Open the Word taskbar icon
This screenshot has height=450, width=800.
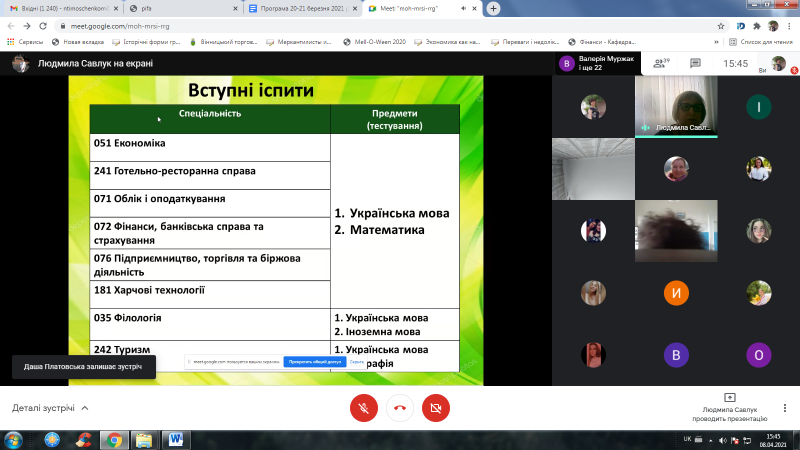[x=176, y=440]
